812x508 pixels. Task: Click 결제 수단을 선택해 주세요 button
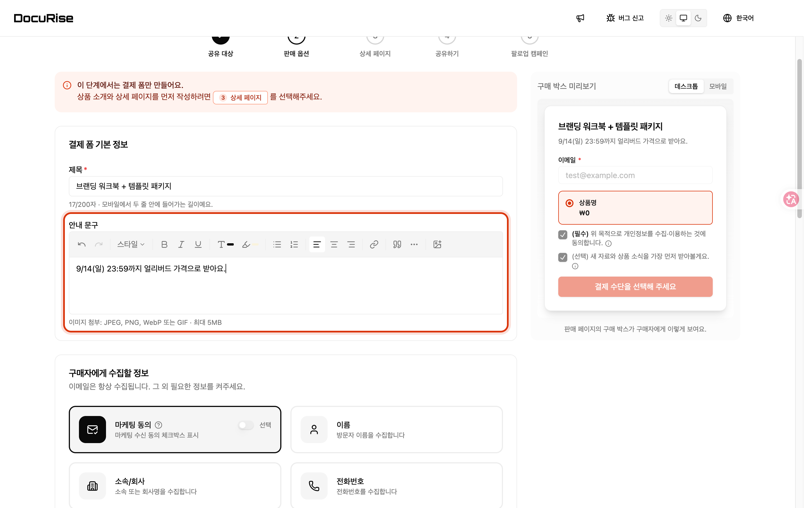(x=635, y=286)
